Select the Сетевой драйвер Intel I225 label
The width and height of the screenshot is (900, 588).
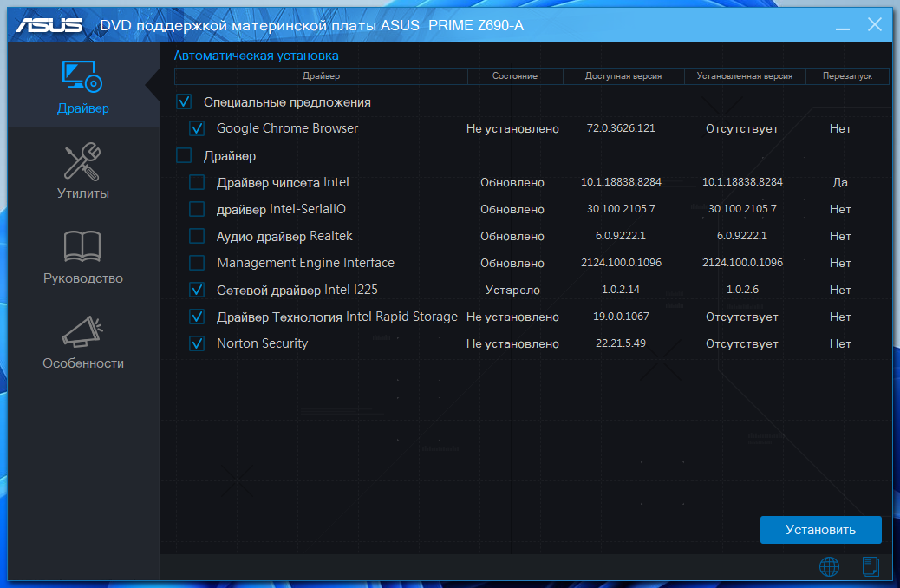[x=297, y=290]
